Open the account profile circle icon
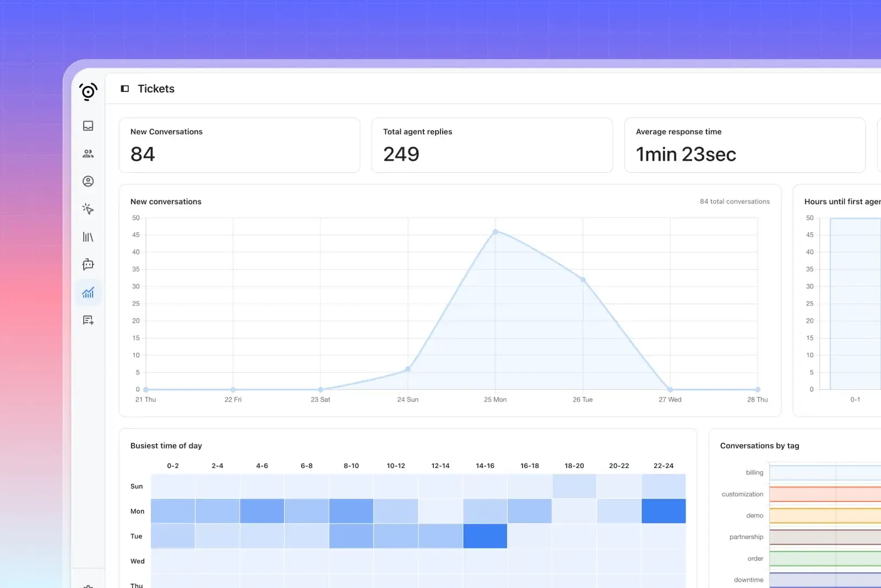Screen dimensions: 881x588 88,181
